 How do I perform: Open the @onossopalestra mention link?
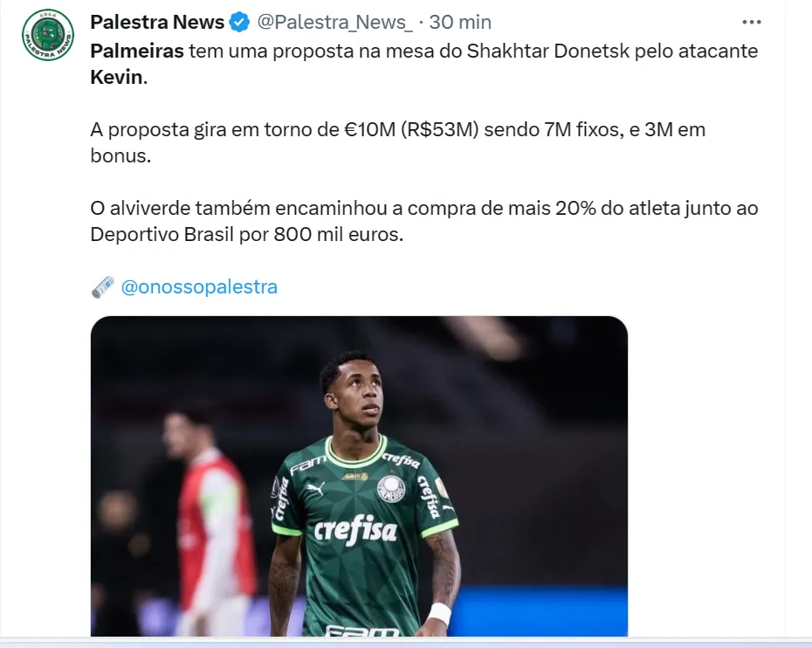[199, 286]
